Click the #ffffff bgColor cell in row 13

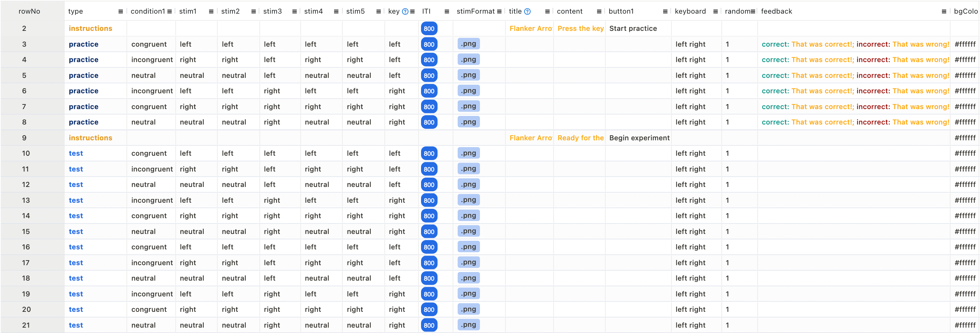point(965,200)
